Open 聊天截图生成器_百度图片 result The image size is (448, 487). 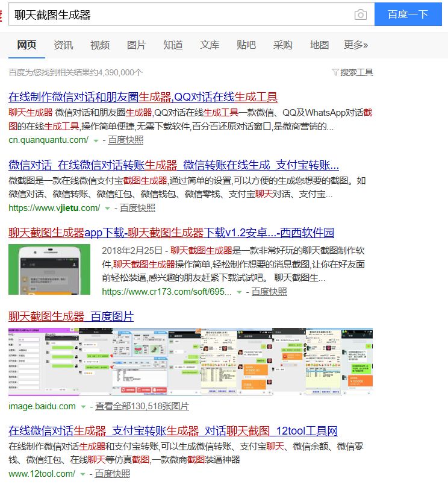pyautogui.click(x=71, y=316)
